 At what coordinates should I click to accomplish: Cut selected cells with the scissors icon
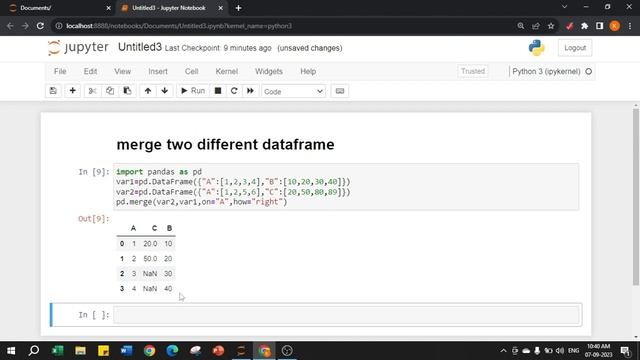click(93, 91)
